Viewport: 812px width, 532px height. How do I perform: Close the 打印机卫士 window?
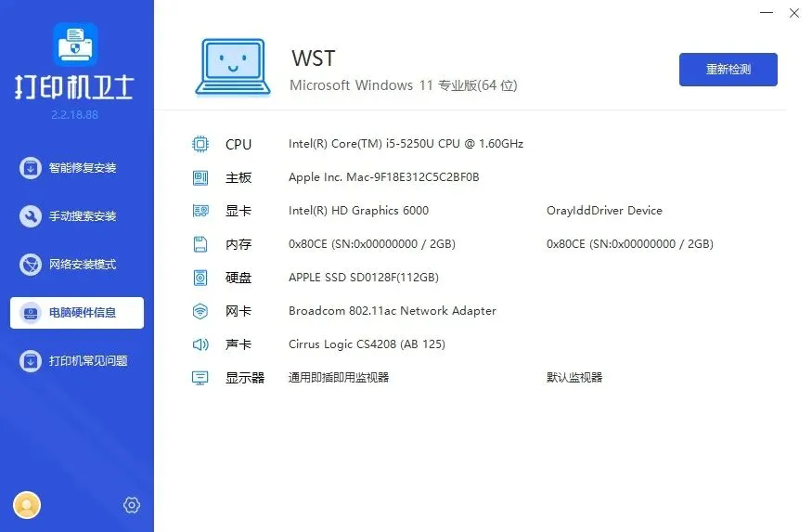794,13
